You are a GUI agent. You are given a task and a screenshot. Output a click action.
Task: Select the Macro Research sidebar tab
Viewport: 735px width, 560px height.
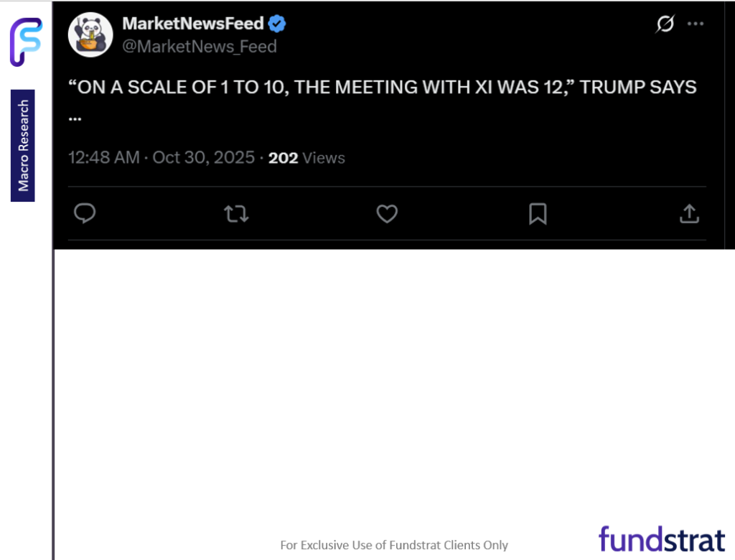click(22, 144)
